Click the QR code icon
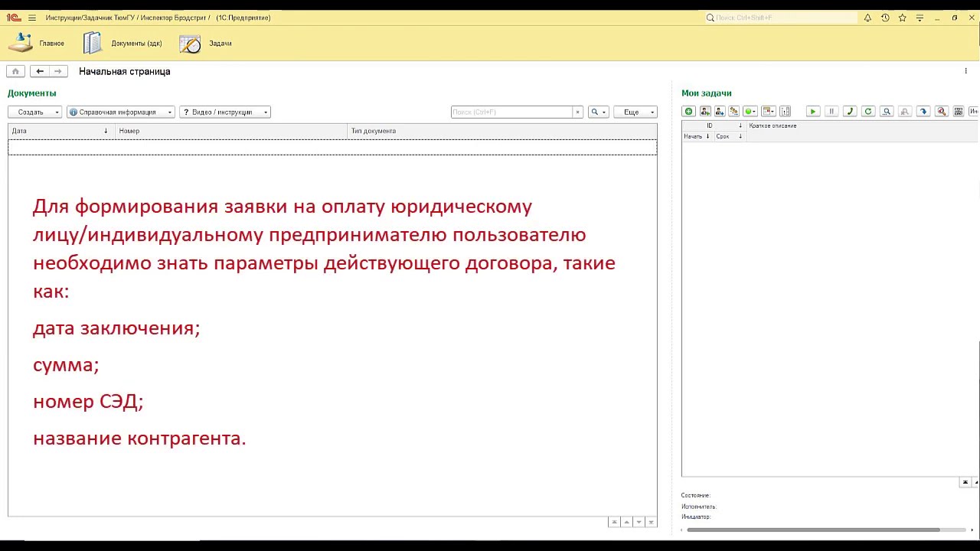This screenshot has width=980, height=551. click(x=959, y=112)
